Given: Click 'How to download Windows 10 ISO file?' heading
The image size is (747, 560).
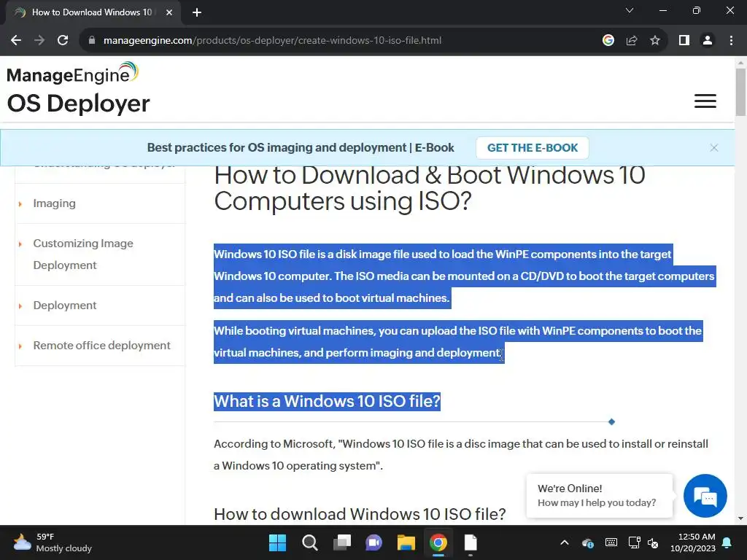Looking at the screenshot, I should click(360, 514).
